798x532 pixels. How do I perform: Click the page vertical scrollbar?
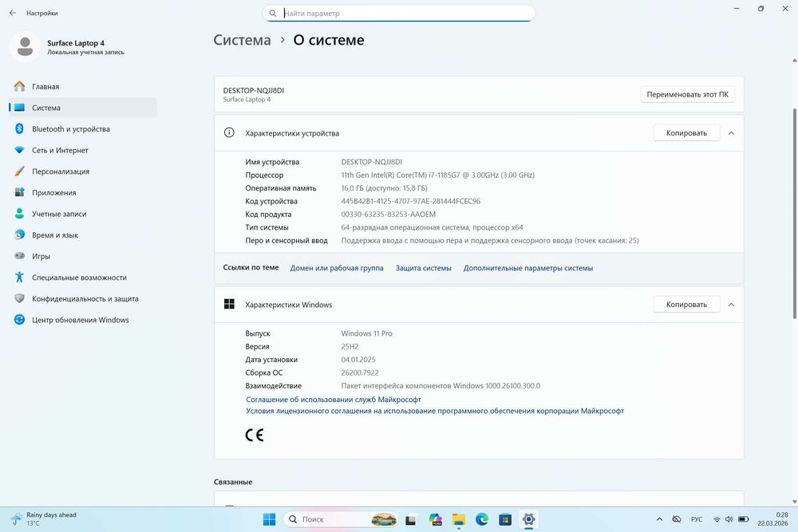795,214
